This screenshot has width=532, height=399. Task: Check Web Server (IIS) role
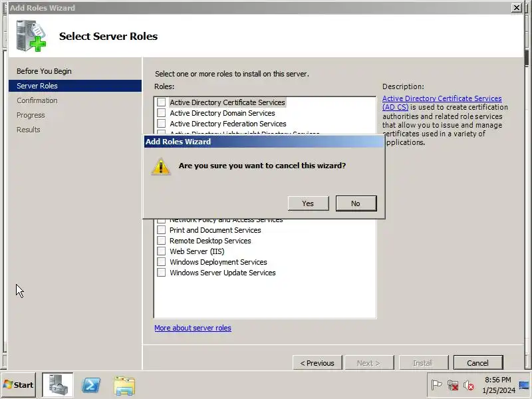tap(161, 251)
